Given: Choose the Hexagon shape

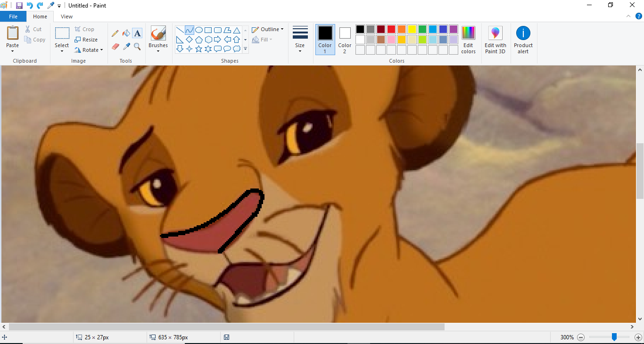Looking at the screenshot, I should click(x=208, y=40).
